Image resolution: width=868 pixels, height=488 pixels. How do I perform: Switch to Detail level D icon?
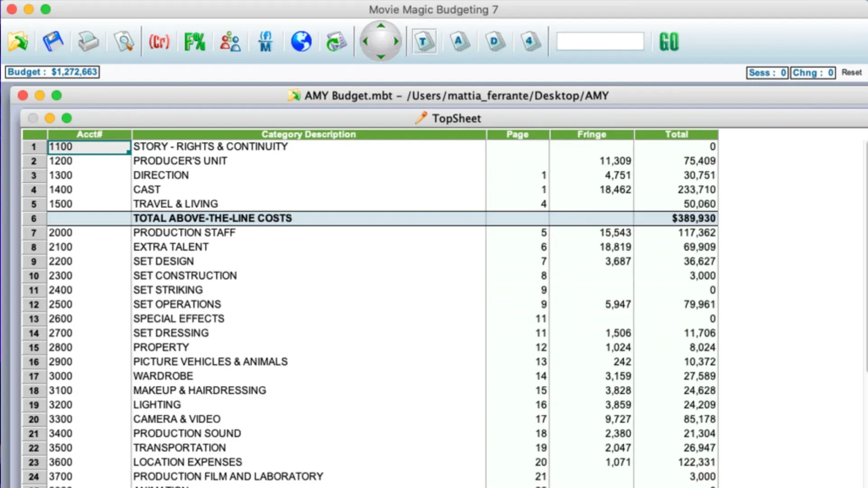tap(495, 42)
